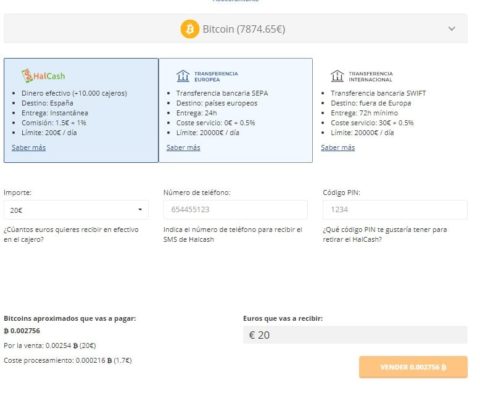Click the 'Número de teléfono:' label
This screenshot has width=480, height=393.
(197, 192)
